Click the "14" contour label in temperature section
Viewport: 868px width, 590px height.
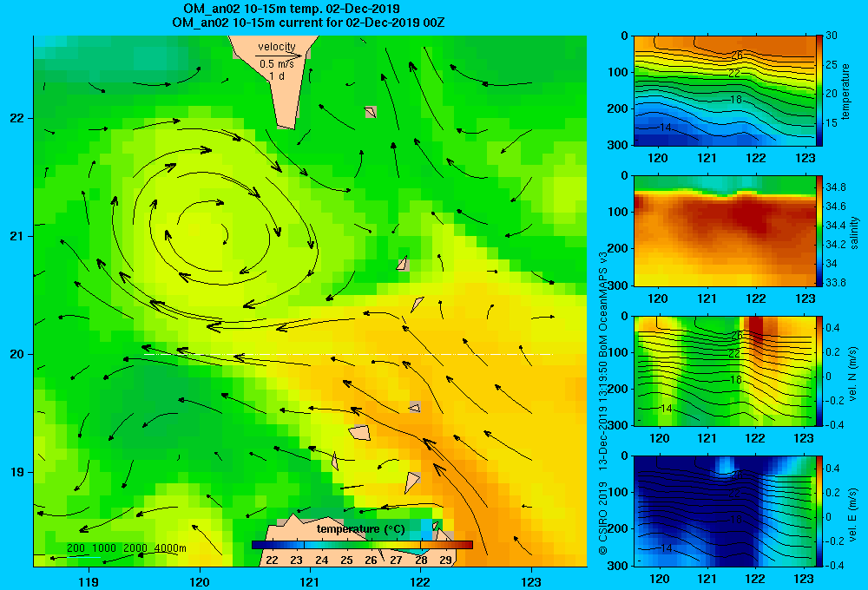665,128
